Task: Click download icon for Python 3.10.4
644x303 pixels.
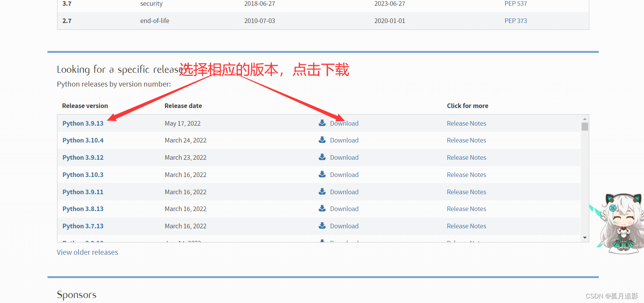Action: (322, 140)
